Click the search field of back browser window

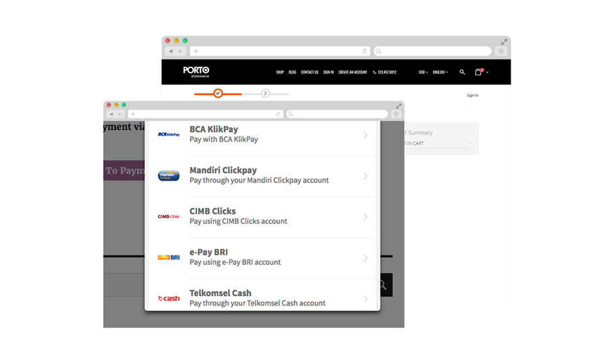(432, 51)
